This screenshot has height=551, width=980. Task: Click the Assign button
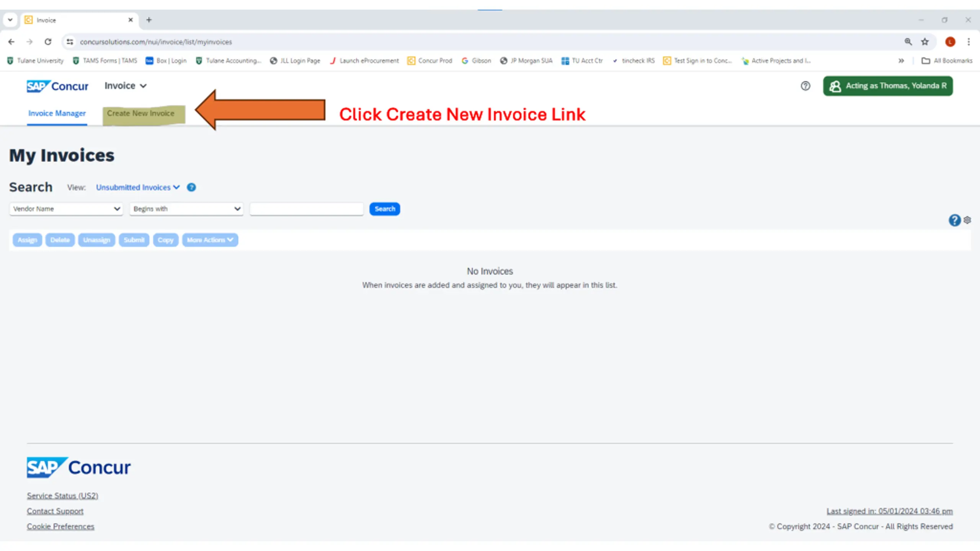coord(27,240)
